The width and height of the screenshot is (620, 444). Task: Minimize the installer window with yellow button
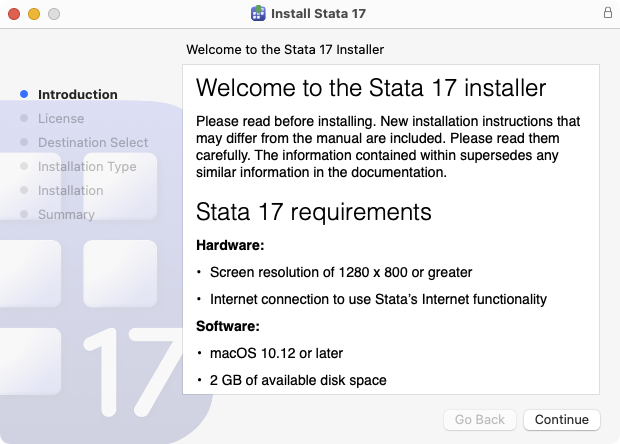pos(34,14)
